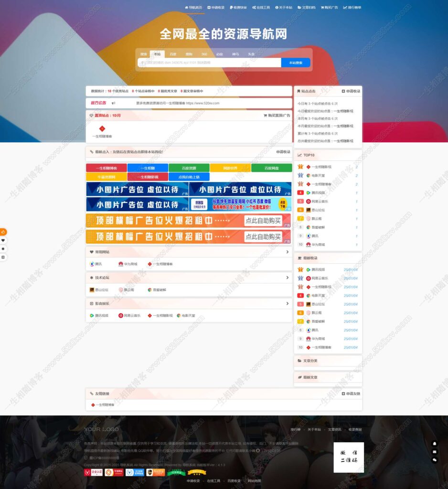The width and height of the screenshot is (448, 489).
Task: Click the 腾讯 icon under 常用网站
Action: tap(91, 263)
